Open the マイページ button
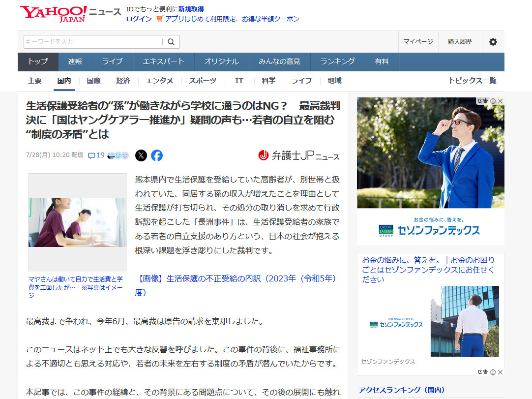The image size is (532, 399). click(418, 42)
